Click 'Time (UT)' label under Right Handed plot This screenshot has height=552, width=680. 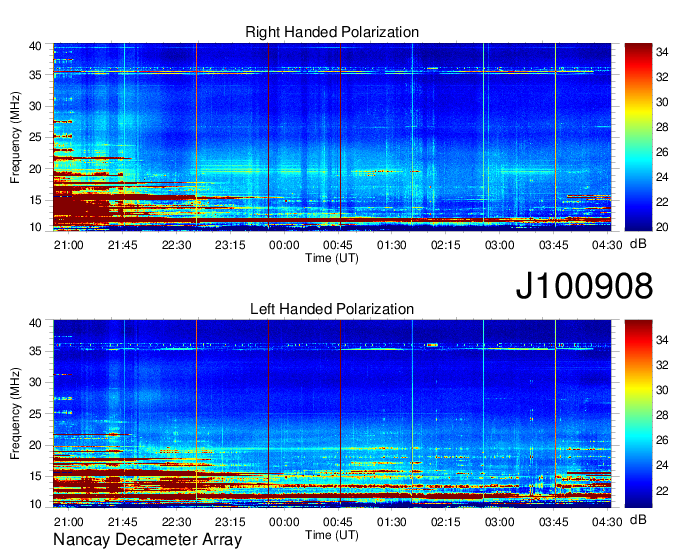[x=332, y=258]
